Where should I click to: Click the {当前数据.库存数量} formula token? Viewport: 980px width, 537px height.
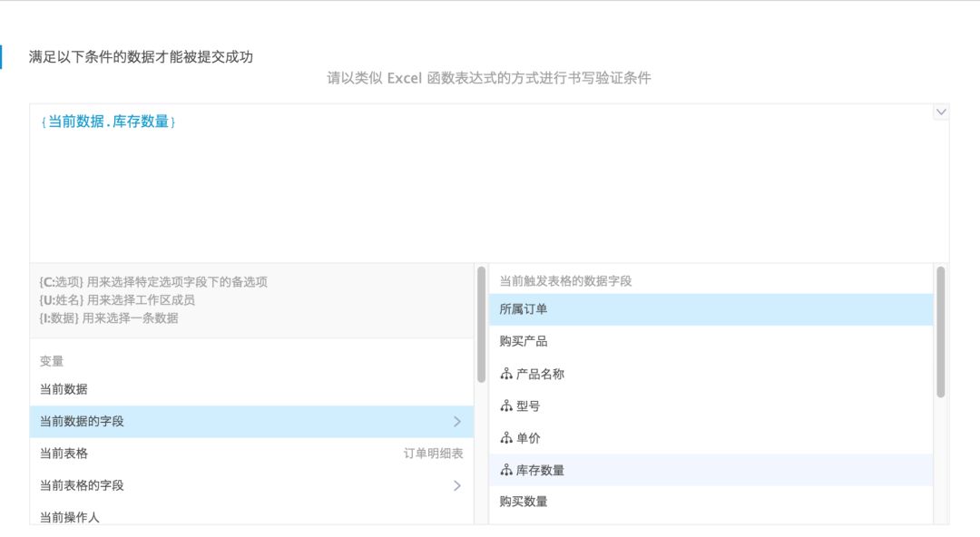(x=108, y=122)
